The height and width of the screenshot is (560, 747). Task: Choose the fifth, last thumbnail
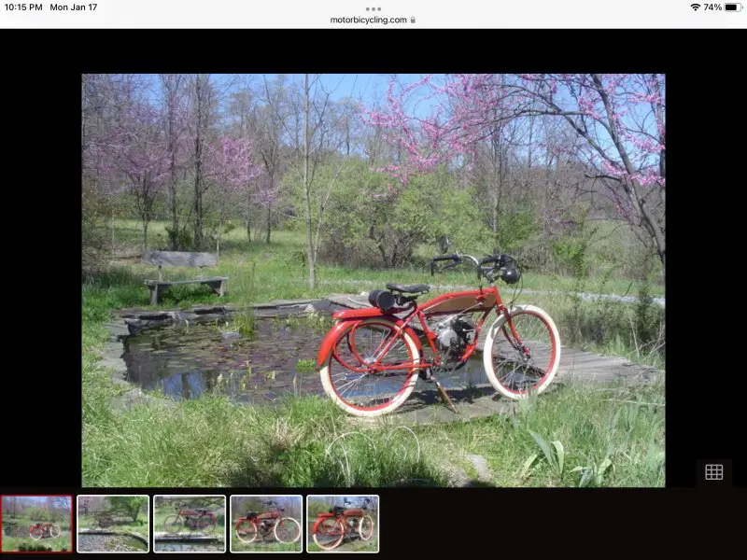click(343, 524)
